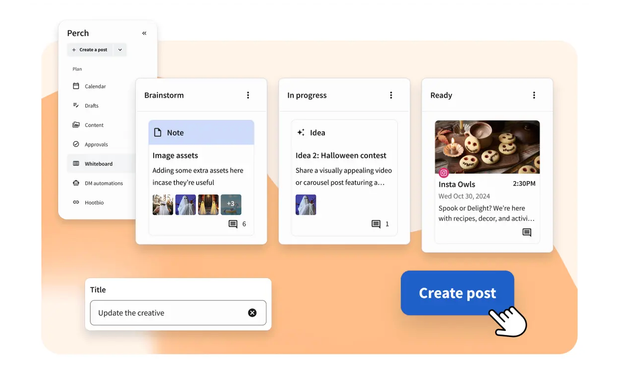Open comments icon on Insta Owls card

pos(527,232)
